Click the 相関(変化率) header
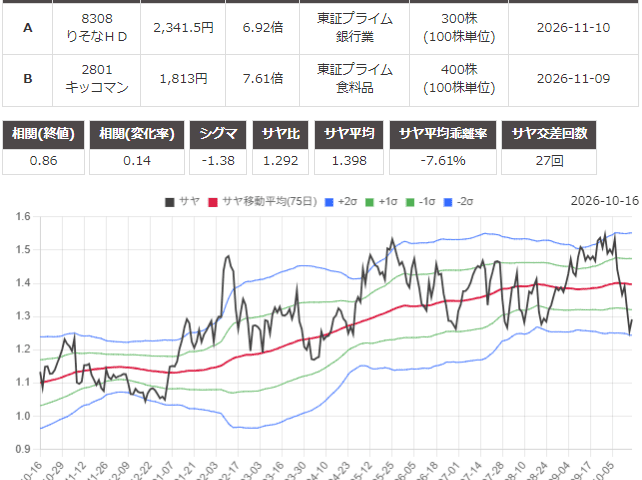This screenshot has height=480, width=642. [x=137, y=134]
